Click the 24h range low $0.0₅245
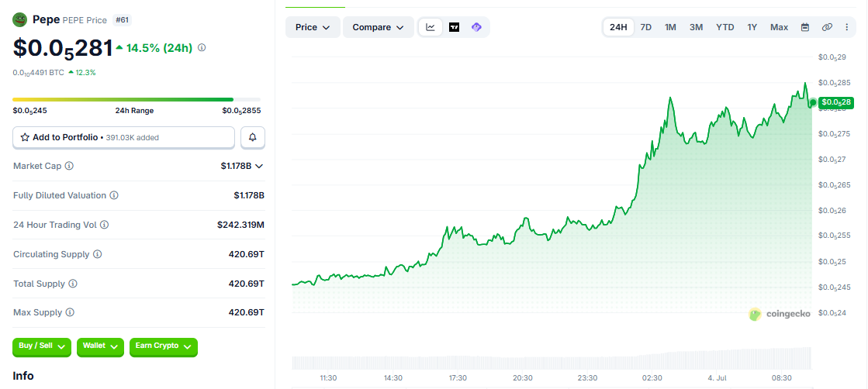 30,111
